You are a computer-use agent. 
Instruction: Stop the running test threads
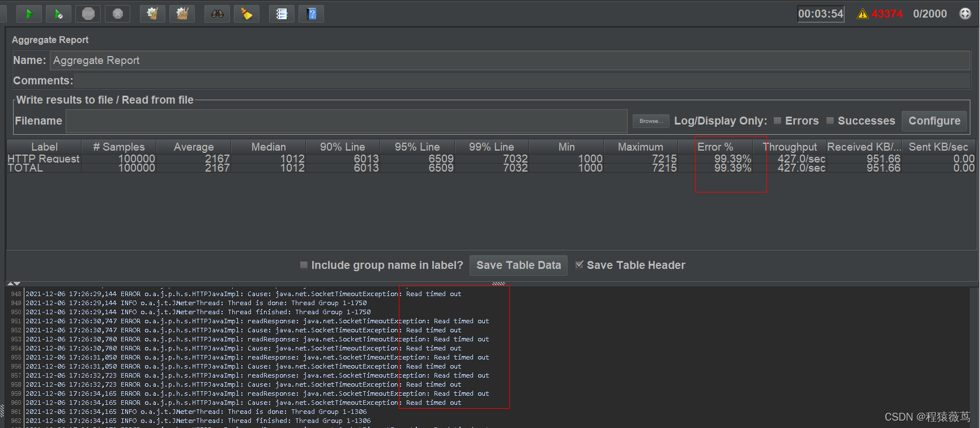[x=88, y=14]
